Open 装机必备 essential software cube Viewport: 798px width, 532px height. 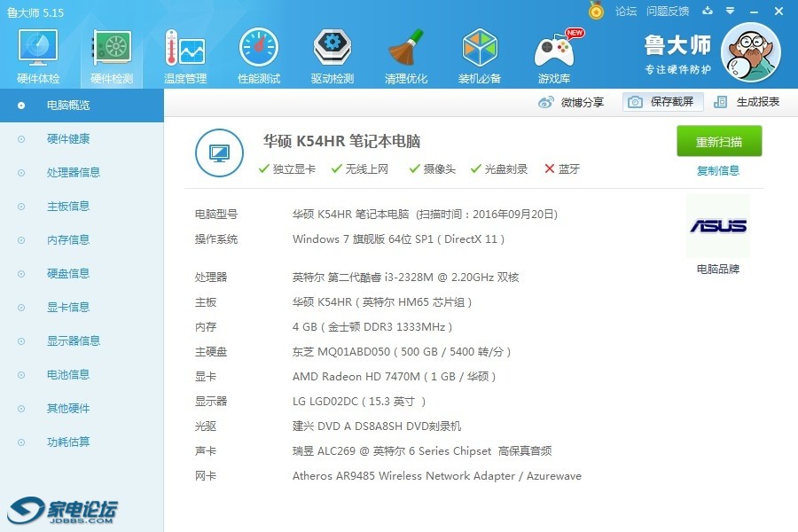(x=480, y=56)
